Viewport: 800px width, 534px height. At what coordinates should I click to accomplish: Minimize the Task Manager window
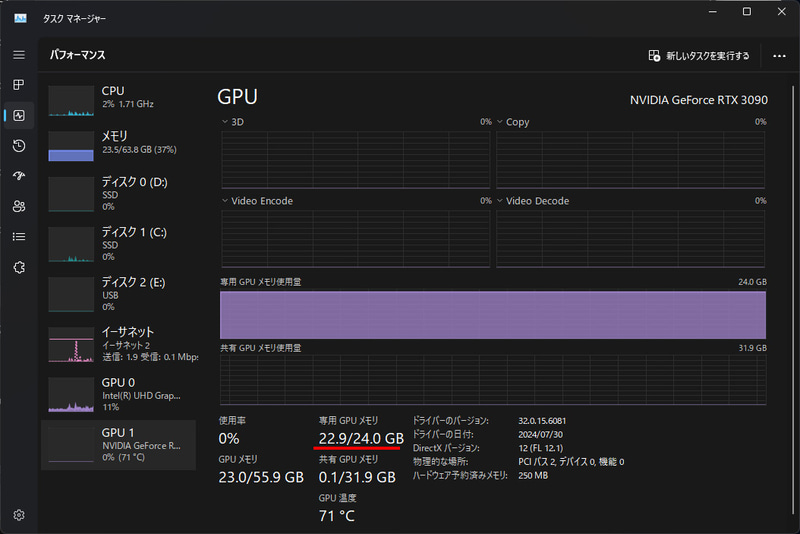713,12
